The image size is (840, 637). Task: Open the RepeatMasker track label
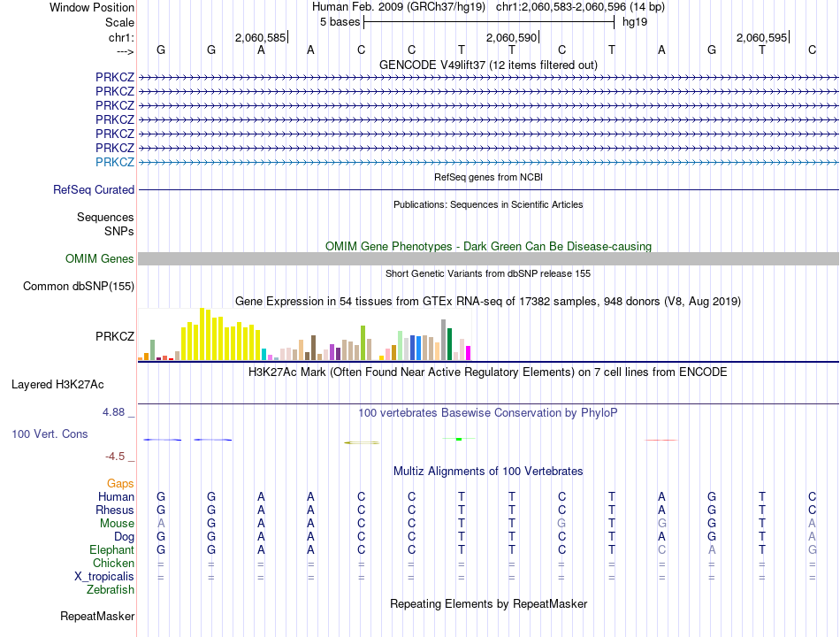(x=97, y=617)
